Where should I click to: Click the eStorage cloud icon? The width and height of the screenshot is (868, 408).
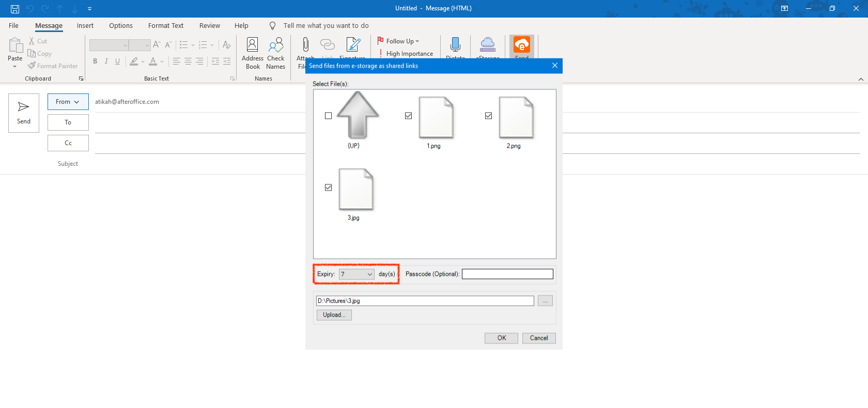487,45
